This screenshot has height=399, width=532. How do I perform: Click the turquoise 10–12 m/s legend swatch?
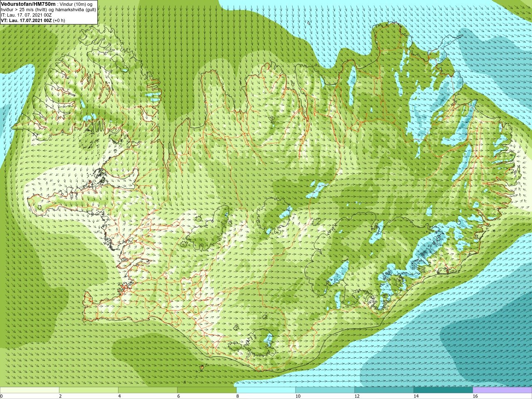tap(325, 390)
